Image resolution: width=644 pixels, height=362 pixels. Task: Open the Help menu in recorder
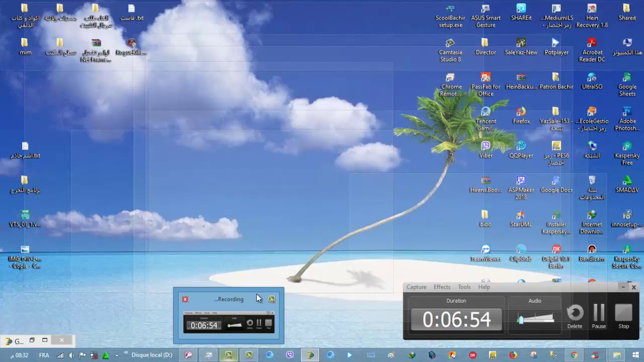(484, 287)
